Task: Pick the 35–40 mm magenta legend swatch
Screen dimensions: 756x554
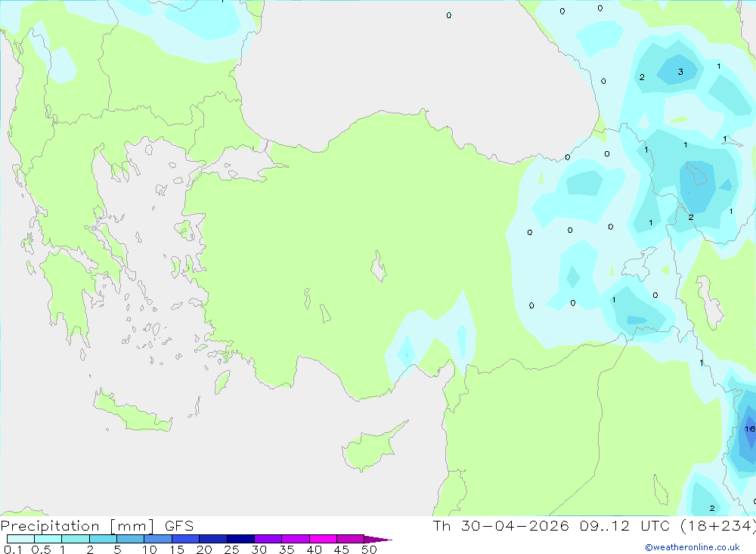Action: (x=296, y=539)
